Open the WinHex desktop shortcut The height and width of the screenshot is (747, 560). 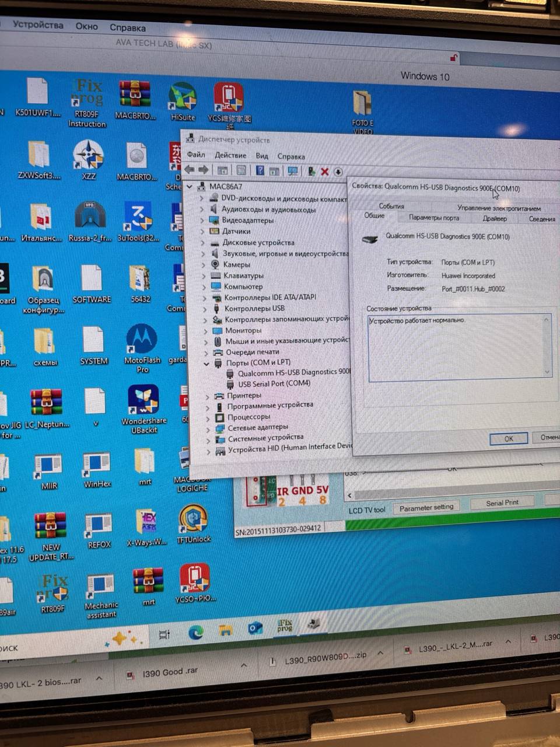coord(97,470)
